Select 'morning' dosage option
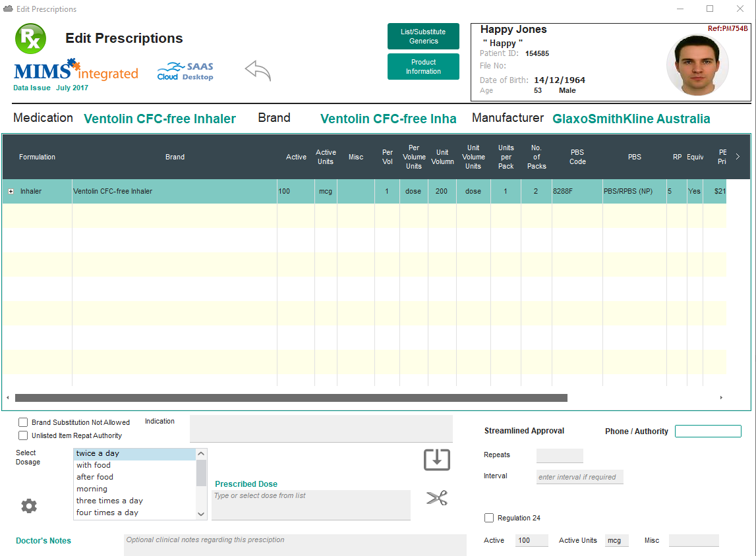Screen dimensions: 756x556 (134, 489)
